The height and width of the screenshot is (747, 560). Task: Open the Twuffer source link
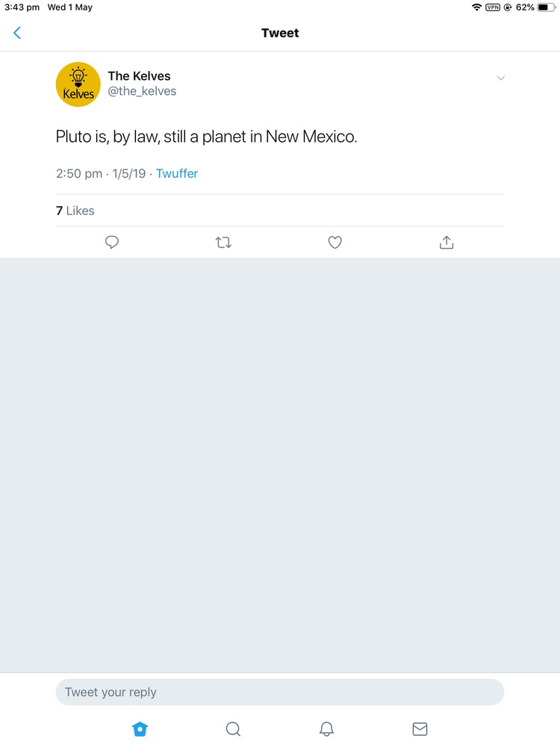[177, 173]
